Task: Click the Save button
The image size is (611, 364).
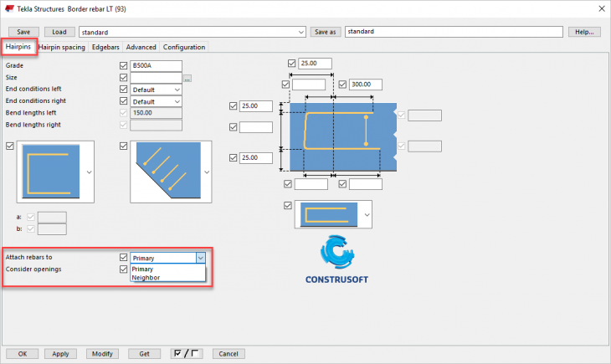Action: 23,32
